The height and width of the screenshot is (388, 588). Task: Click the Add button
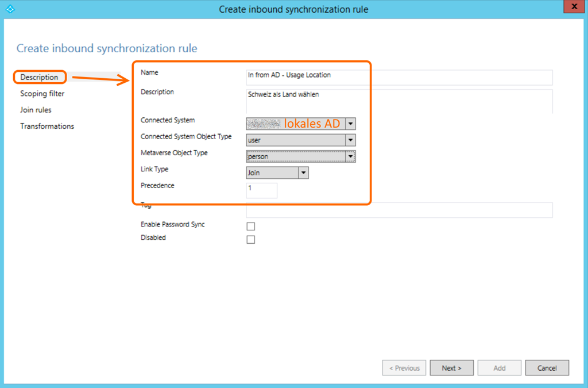click(499, 368)
